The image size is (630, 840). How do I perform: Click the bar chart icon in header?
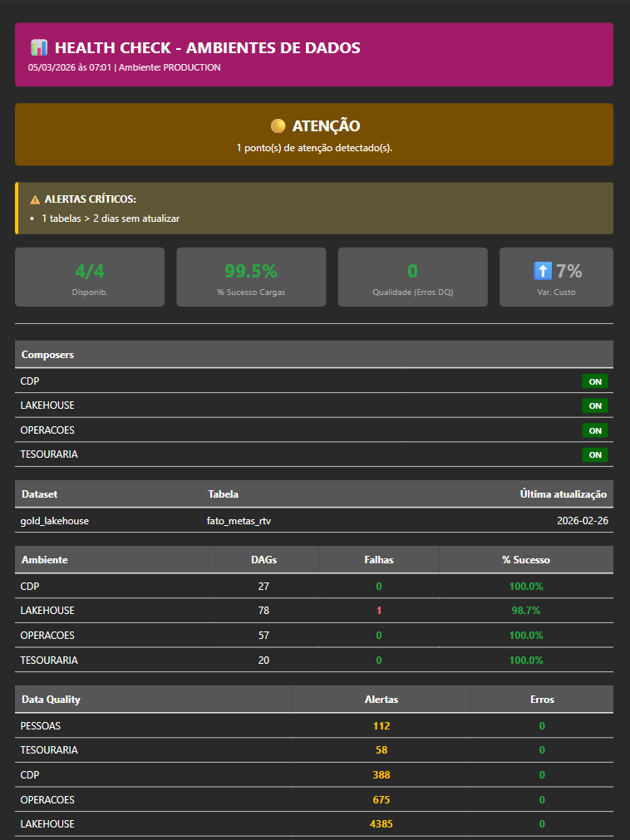coord(39,47)
